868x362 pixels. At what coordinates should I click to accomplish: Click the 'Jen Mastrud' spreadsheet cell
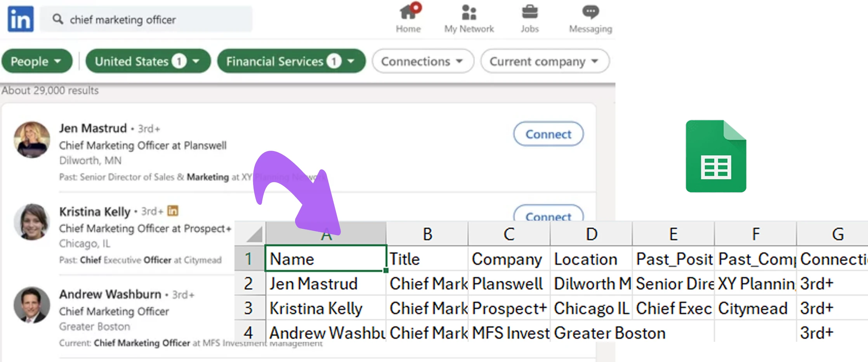(x=326, y=283)
